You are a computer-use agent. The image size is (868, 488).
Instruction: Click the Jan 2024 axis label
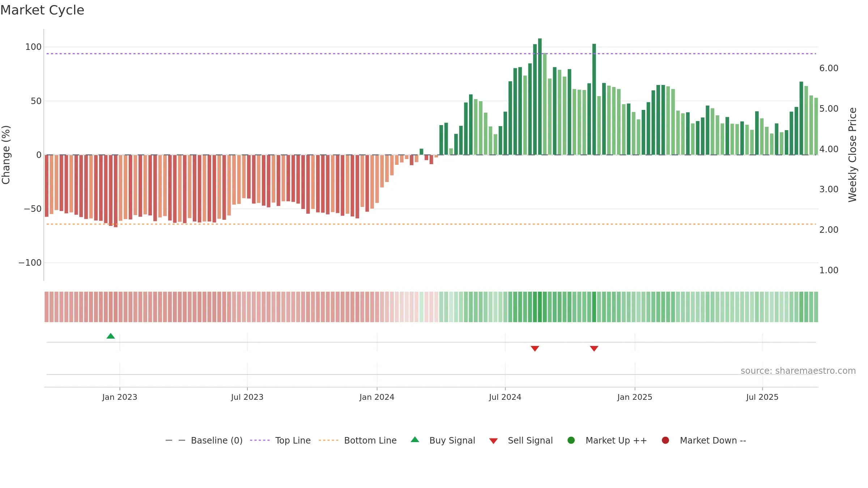(377, 397)
